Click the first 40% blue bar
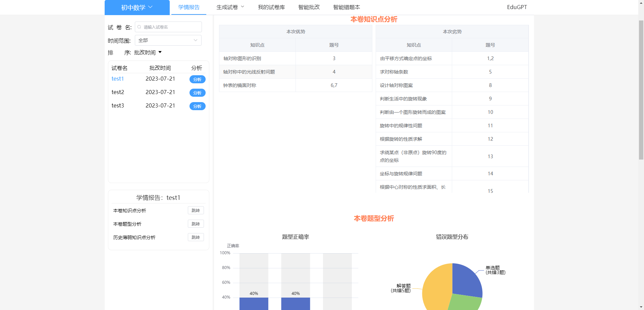Viewport: 644px width, 310px height. (x=254, y=304)
